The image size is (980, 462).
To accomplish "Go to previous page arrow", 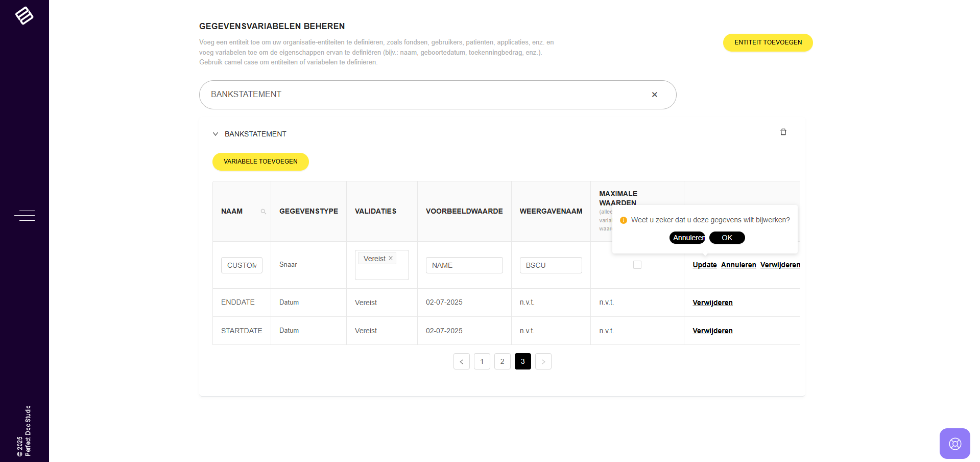I will click(x=461, y=361).
